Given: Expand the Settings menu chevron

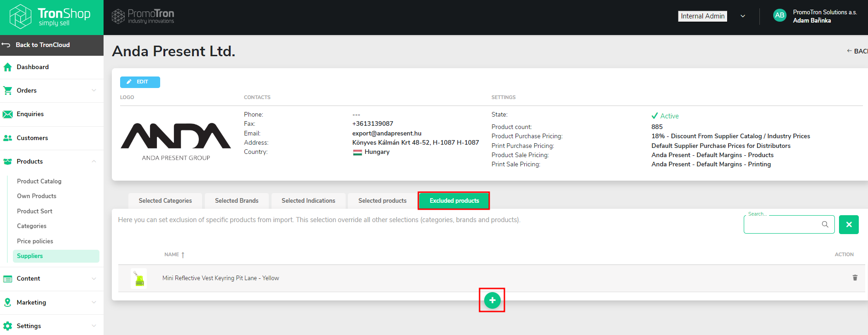Looking at the screenshot, I should pyautogui.click(x=94, y=326).
